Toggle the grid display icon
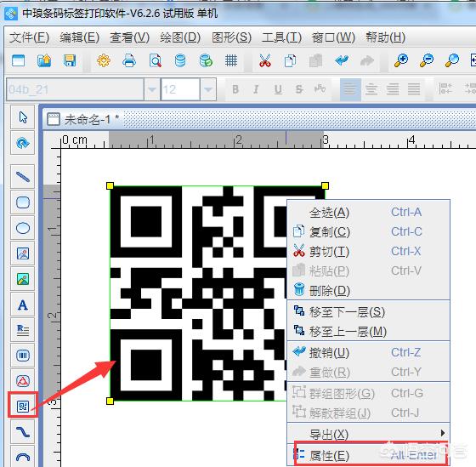This screenshot has width=476, height=467. [231, 60]
